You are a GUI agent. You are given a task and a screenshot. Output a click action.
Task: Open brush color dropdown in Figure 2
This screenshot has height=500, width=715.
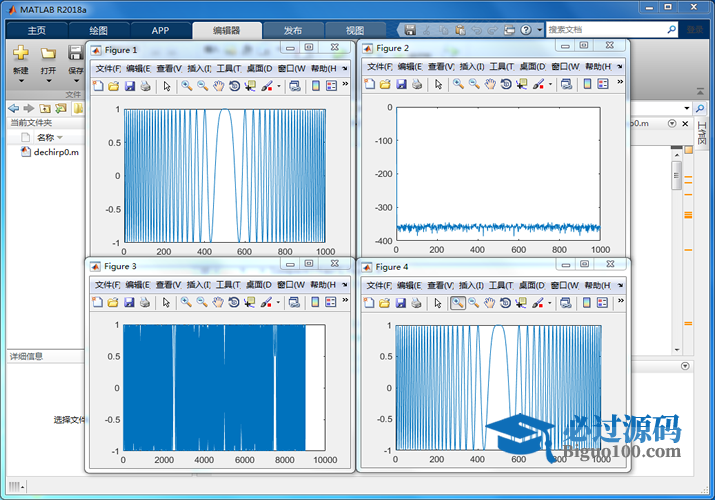click(550, 84)
